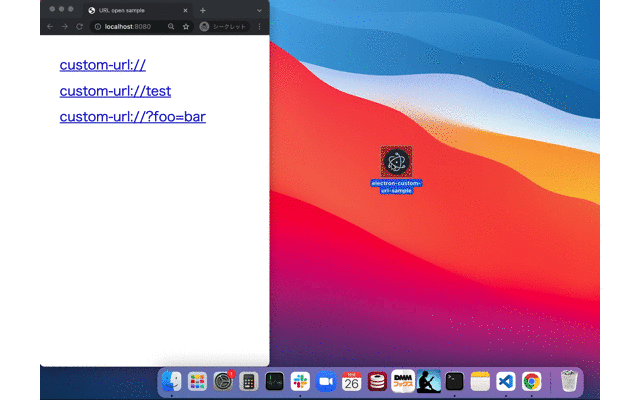
Task: Open the custom-url://?foo=bar link
Action: click(133, 117)
